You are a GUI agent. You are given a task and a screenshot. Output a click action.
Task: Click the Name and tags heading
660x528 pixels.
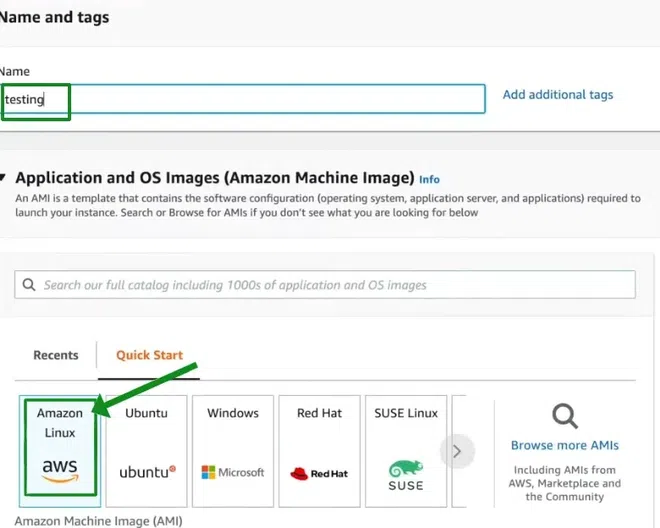(54, 17)
